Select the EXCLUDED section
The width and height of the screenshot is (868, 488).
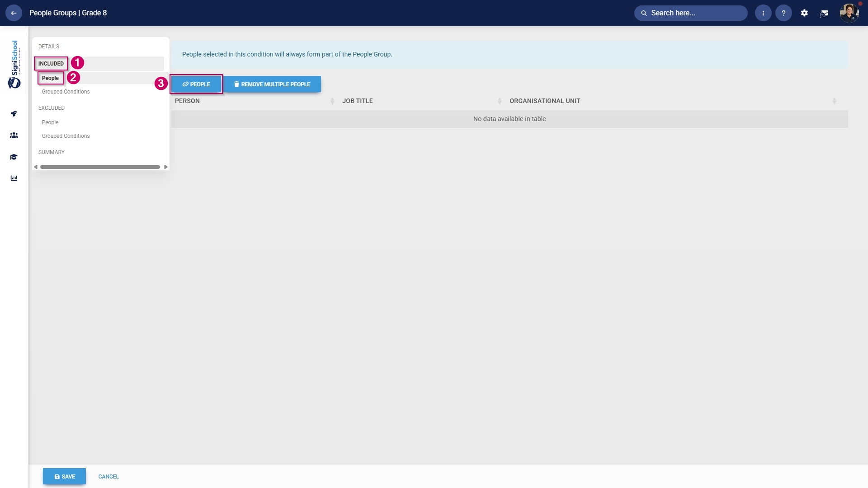click(x=52, y=108)
